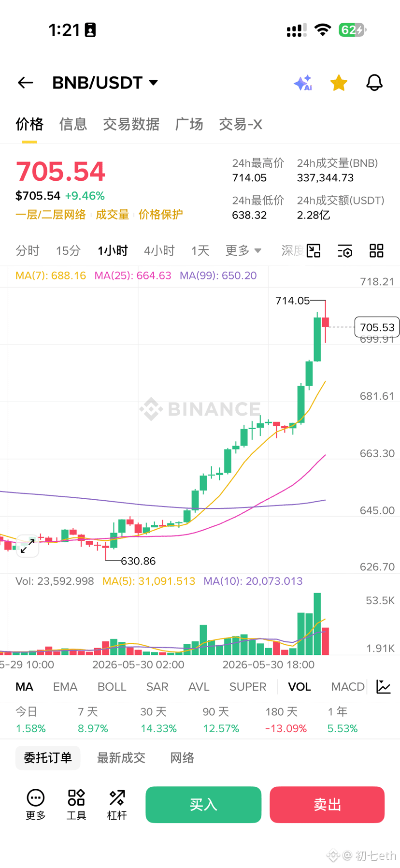
Task: Tap the red 卖出 button
Action: click(x=327, y=805)
